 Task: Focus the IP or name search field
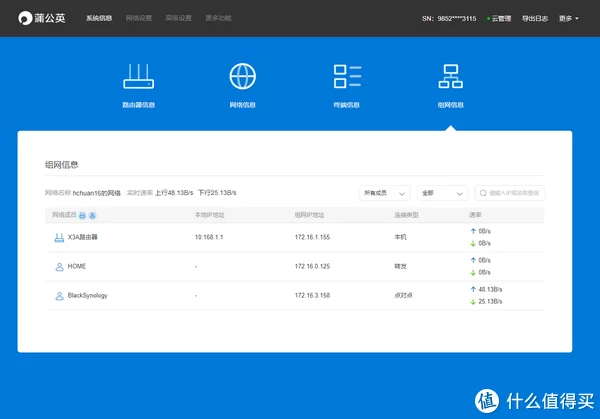click(515, 193)
